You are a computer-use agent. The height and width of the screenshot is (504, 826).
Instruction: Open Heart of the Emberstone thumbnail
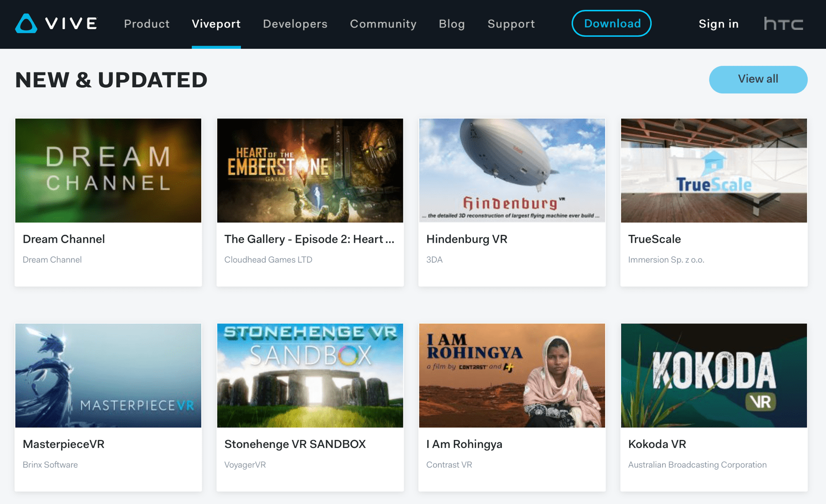[310, 170]
